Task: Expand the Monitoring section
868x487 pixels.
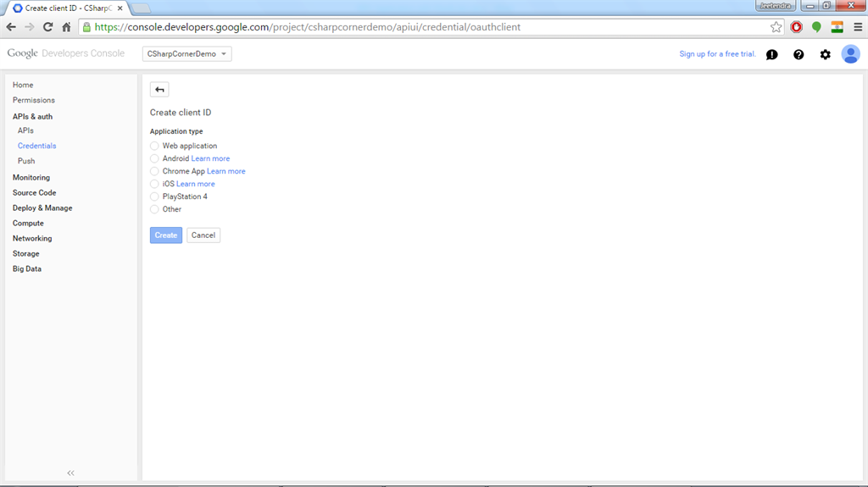Action: (x=31, y=178)
